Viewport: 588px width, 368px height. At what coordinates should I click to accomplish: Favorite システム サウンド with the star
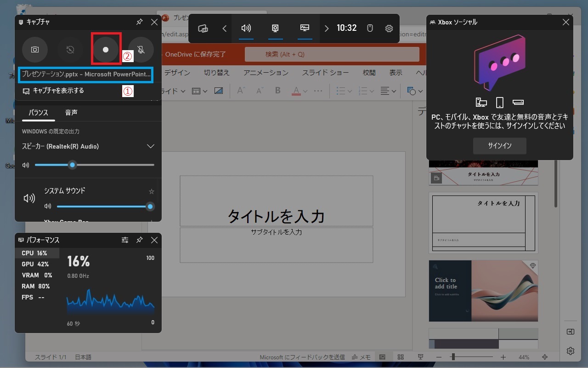click(152, 191)
